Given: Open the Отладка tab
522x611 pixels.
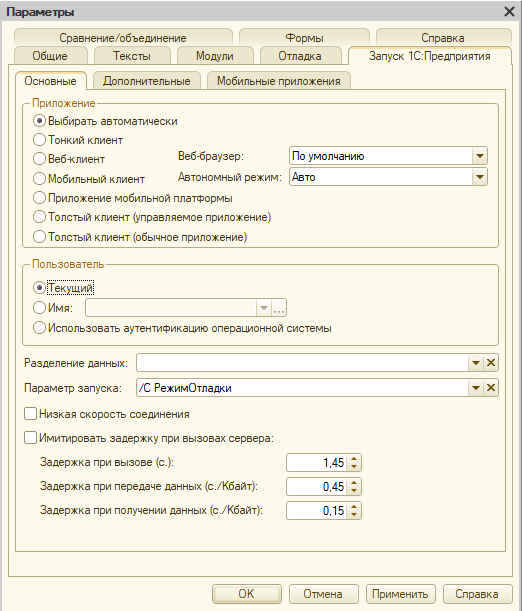Looking at the screenshot, I should pos(300,56).
